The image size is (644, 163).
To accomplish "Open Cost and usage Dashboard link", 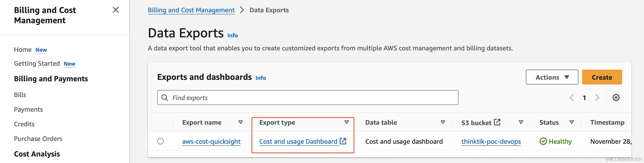I will 298,142.
